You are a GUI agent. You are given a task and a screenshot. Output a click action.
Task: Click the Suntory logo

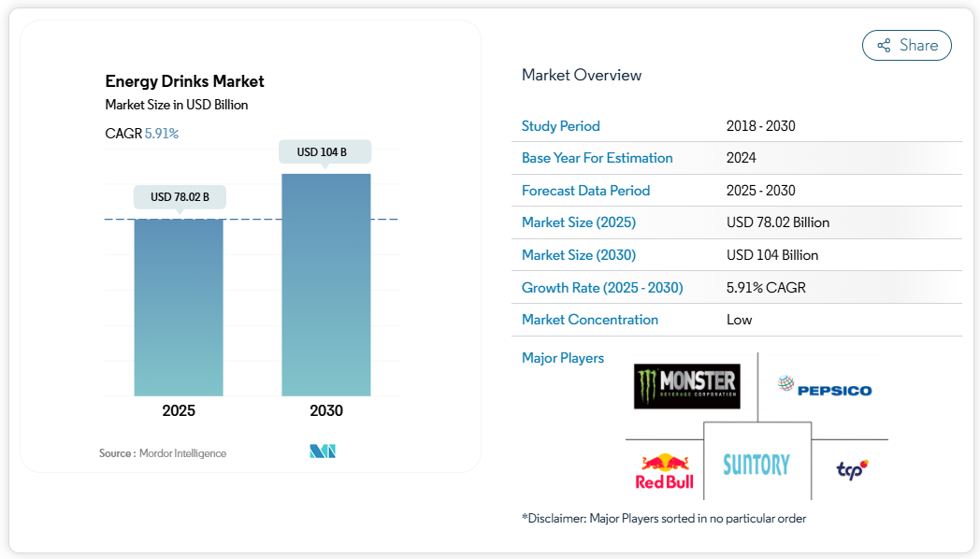tap(756, 464)
